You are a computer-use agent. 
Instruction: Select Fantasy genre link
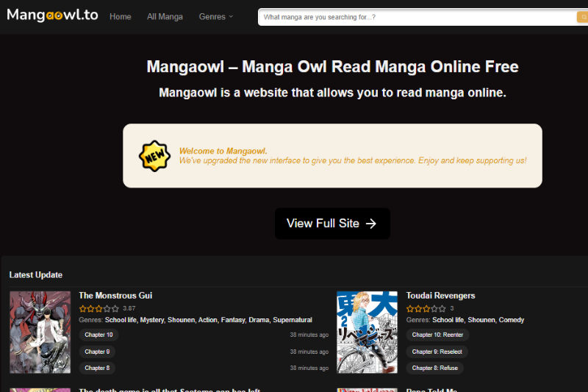(233, 320)
